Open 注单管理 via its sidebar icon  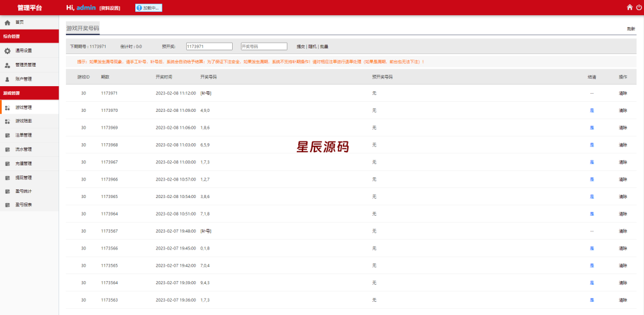7,136
